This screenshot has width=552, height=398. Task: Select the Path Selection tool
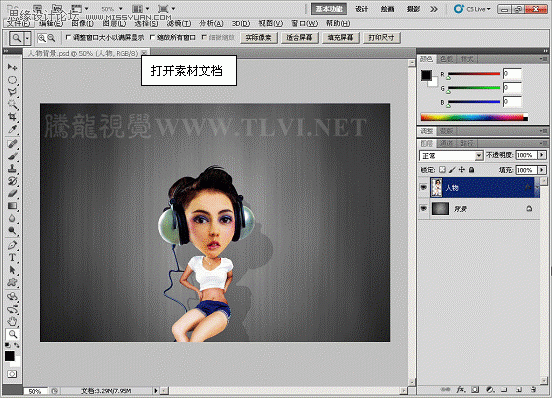pos(12,270)
